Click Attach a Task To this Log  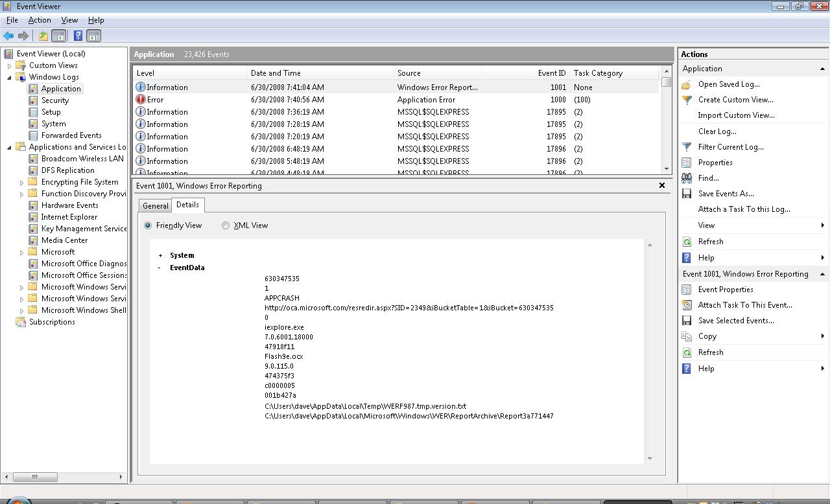744,209
